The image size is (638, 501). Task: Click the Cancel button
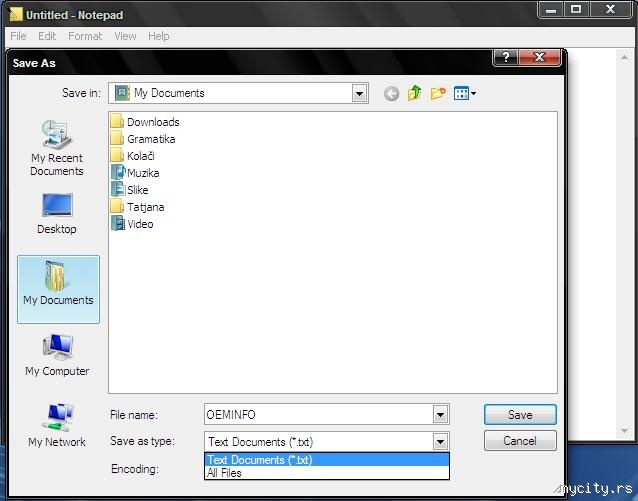tap(520, 441)
